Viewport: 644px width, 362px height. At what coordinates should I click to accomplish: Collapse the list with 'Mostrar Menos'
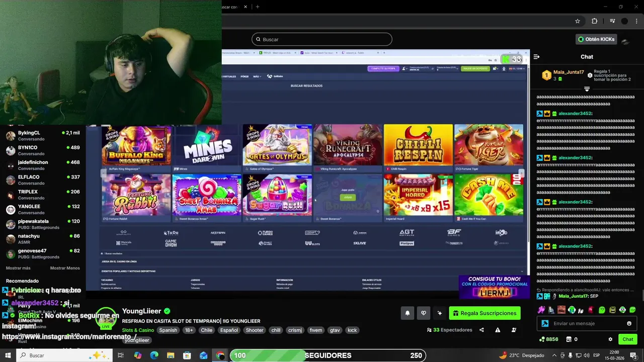tap(65, 268)
